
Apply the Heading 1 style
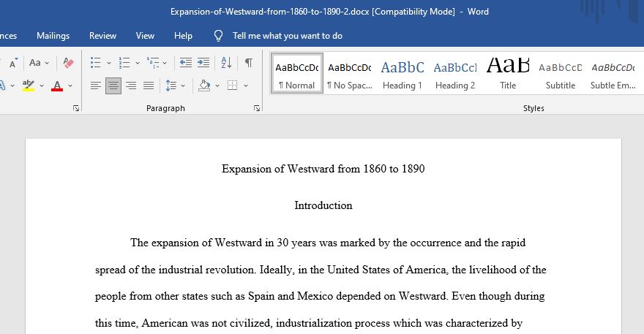(x=402, y=73)
